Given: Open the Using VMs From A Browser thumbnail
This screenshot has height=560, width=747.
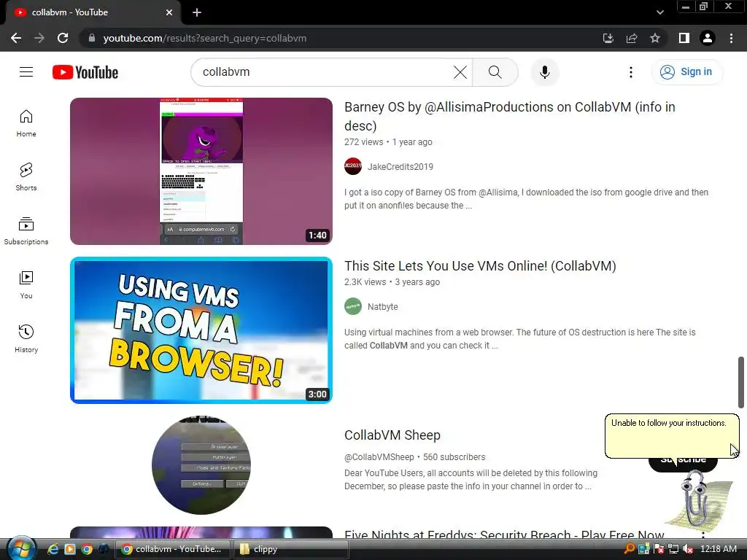Looking at the screenshot, I should click(201, 330).
